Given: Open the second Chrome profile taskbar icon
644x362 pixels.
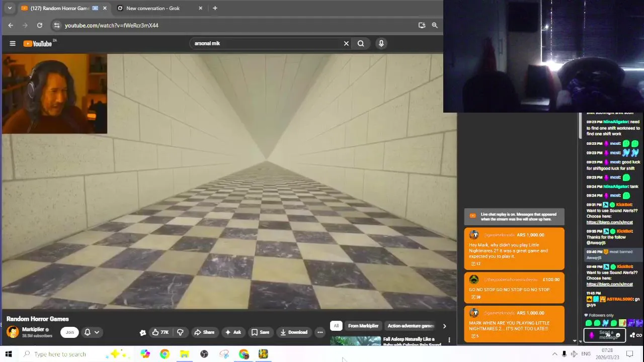Looking at the screenshot, I should pos(244,354).
